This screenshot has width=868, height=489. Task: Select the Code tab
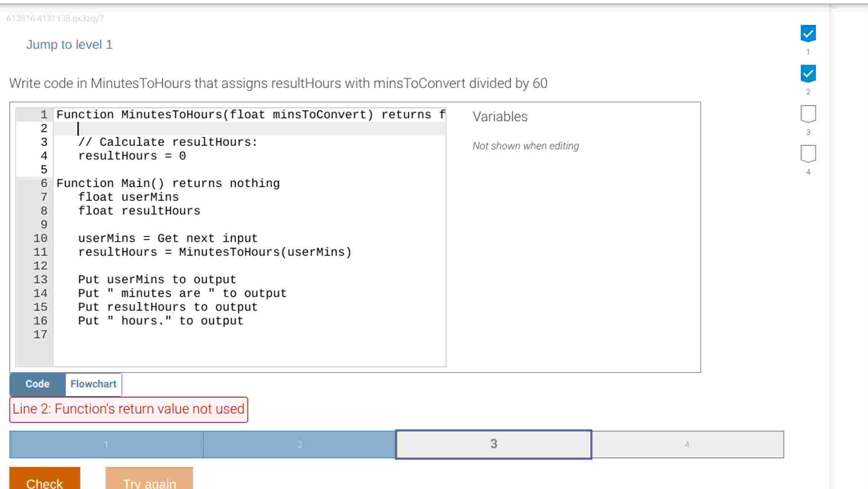pos(37,384)
